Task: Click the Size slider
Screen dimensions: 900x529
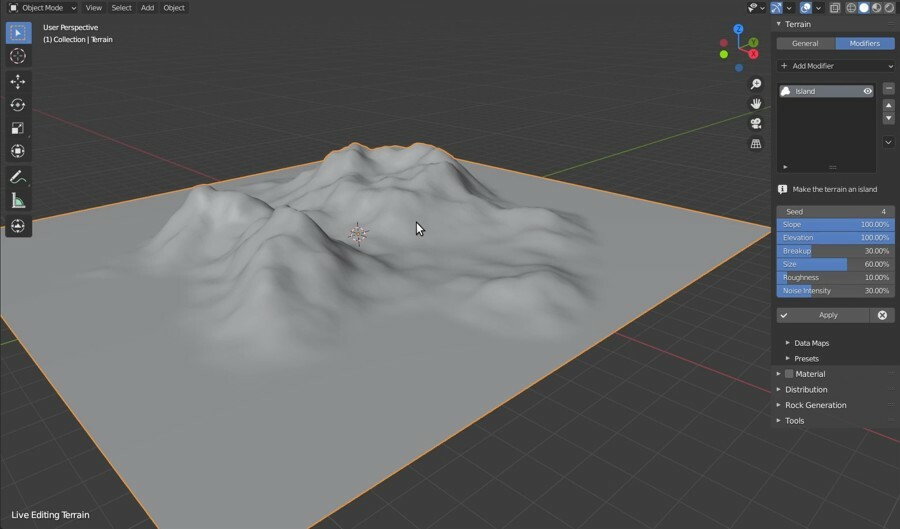Action: pyautogui.click(x=835, y=264)
